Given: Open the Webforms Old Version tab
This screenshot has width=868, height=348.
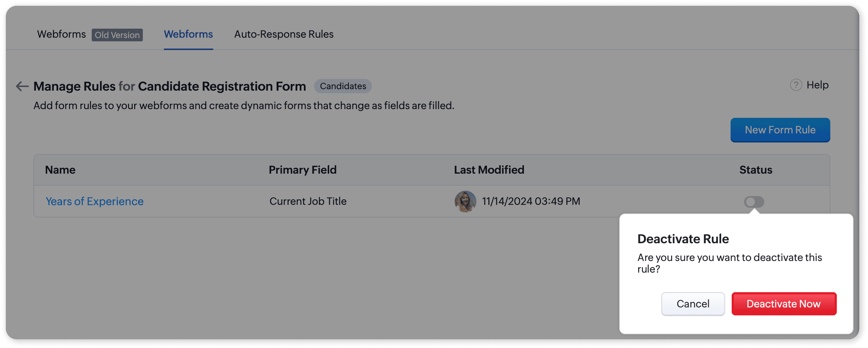Looking at the screenshot, I should [x=62, y=34].
